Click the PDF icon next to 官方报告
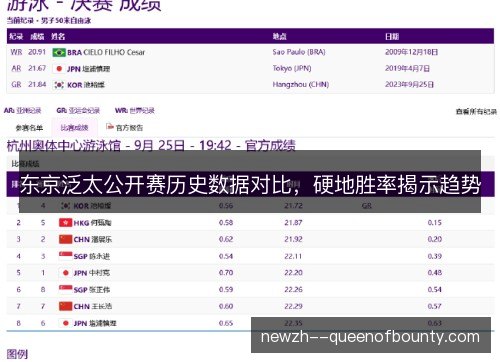The image size is (500, 362). point(110,127)
